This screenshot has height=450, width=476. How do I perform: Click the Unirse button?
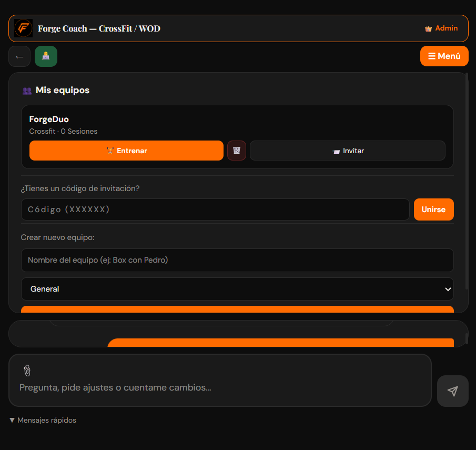(433, 209)
